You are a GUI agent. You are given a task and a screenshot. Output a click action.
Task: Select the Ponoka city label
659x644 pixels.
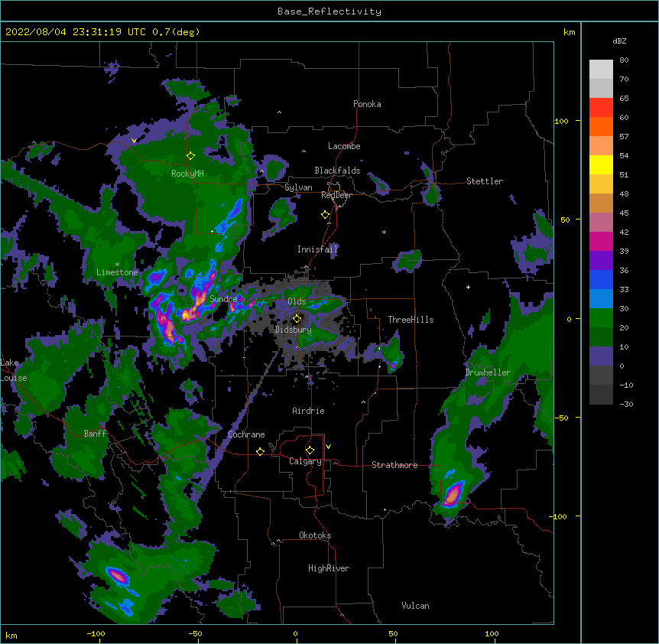click(367, 104)
